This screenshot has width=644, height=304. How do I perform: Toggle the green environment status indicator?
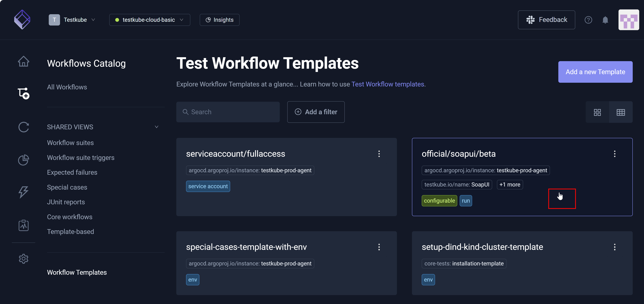coord(117,20)
